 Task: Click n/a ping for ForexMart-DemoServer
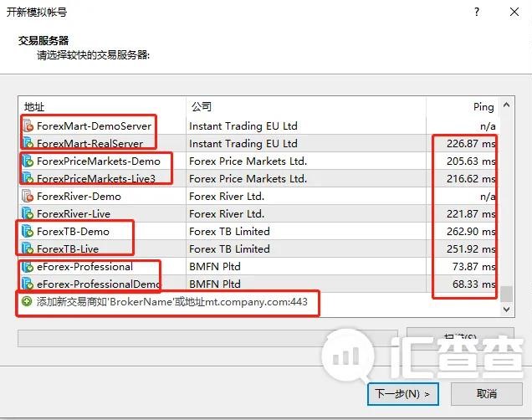point(488,126)
